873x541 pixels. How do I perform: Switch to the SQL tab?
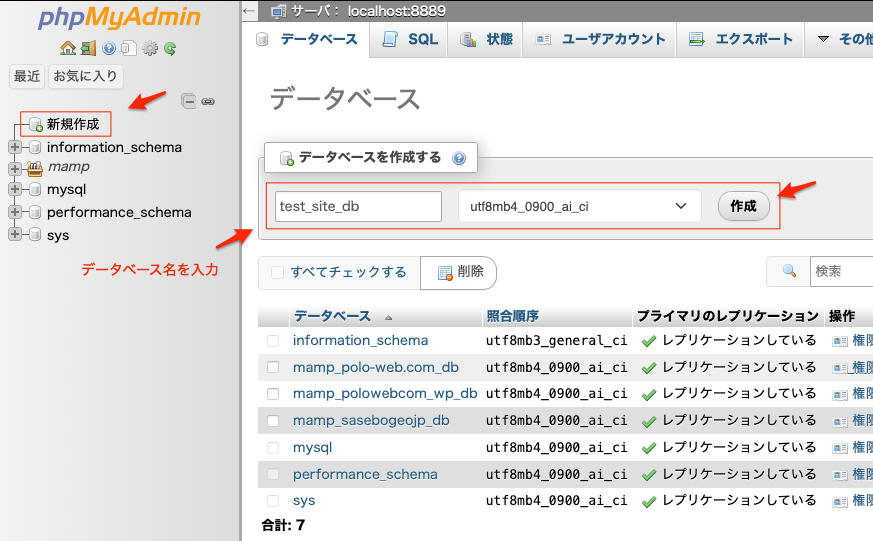[412, 39]
